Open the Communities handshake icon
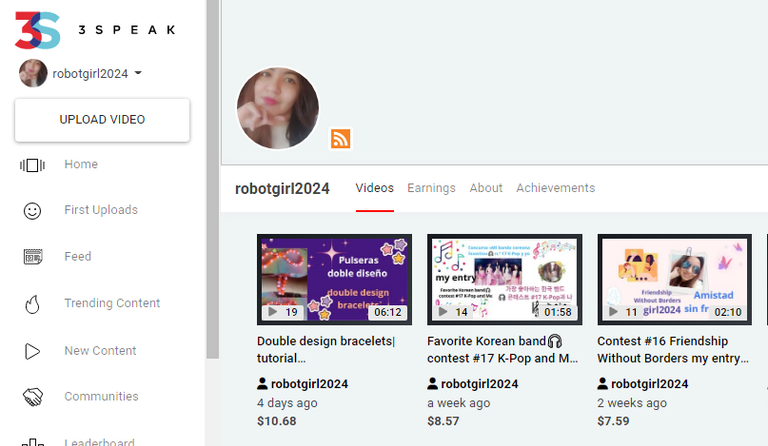 point(33,397)
